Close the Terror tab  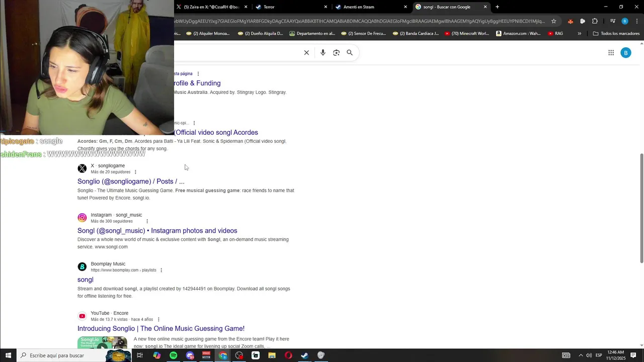(x=326, y=7)
